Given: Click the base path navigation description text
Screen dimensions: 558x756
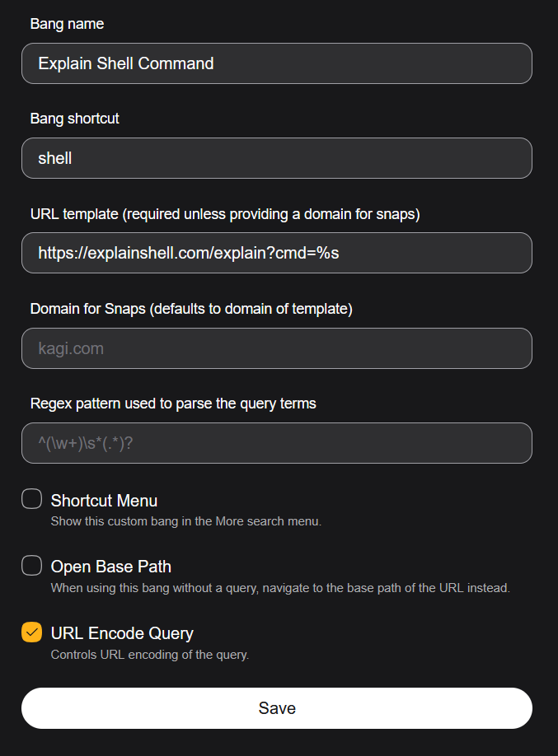Looking at the screenshot, I should (280, 588).
